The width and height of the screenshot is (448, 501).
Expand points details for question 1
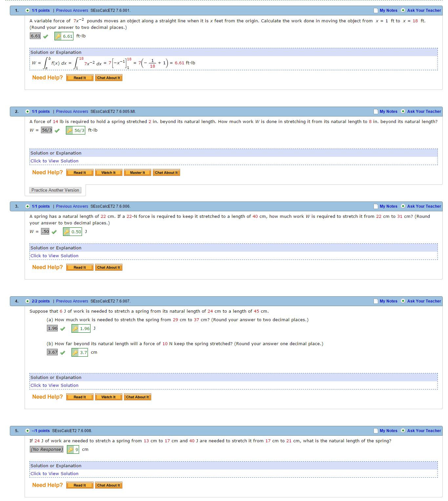[28, 10]
